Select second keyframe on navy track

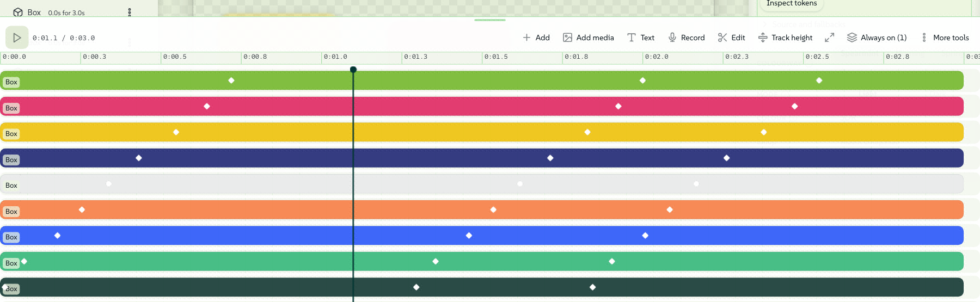pyautogui.click(x=550, y=158)
